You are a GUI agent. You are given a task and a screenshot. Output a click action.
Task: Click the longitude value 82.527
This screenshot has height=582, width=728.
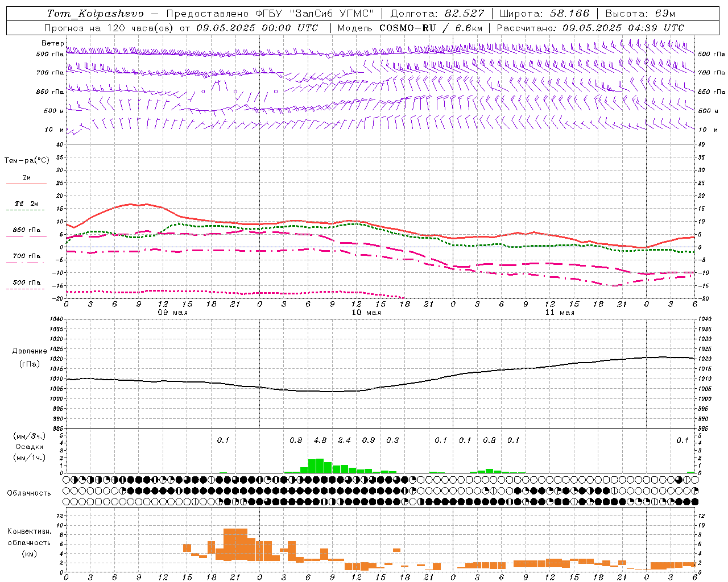pyautogui.click(x=465, y=14)
